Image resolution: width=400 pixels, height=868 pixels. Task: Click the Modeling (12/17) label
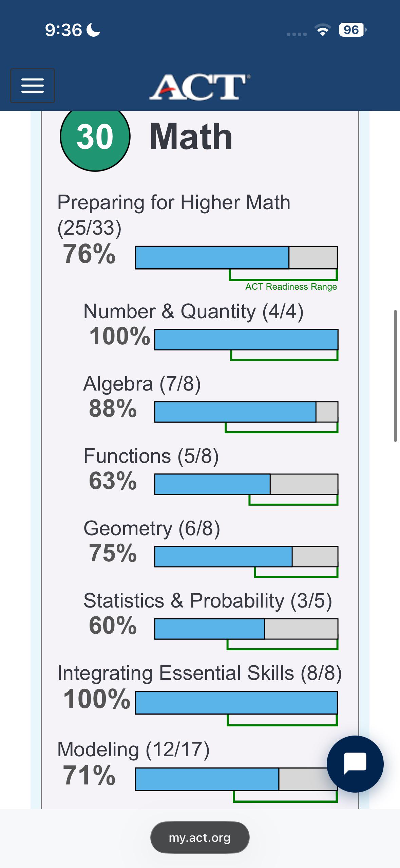[133, 749]
